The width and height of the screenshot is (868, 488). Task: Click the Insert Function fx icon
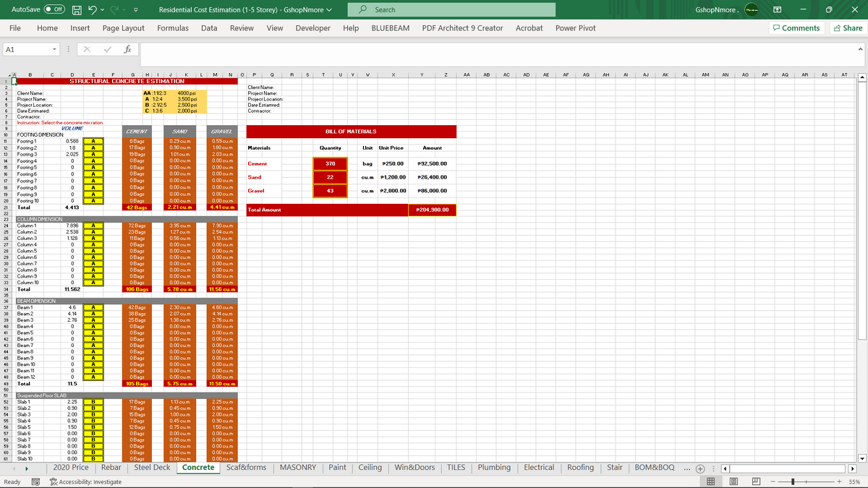pyautogui.click(x=127, y=49)
